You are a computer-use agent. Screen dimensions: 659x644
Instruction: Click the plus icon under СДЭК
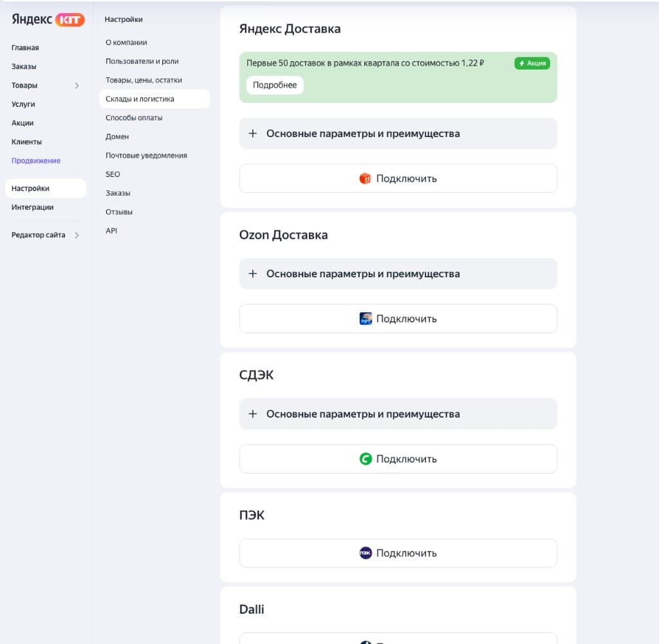click(x=252, y=414)
